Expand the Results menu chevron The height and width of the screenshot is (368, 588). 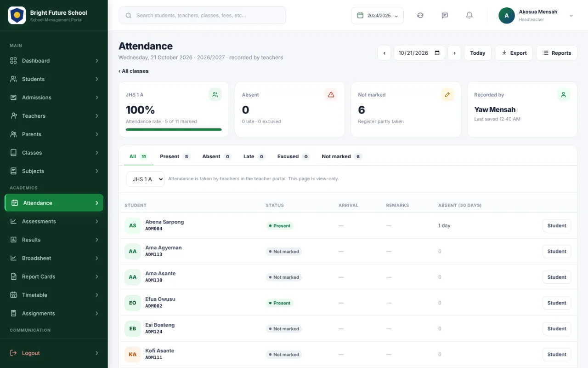point(97,240)
